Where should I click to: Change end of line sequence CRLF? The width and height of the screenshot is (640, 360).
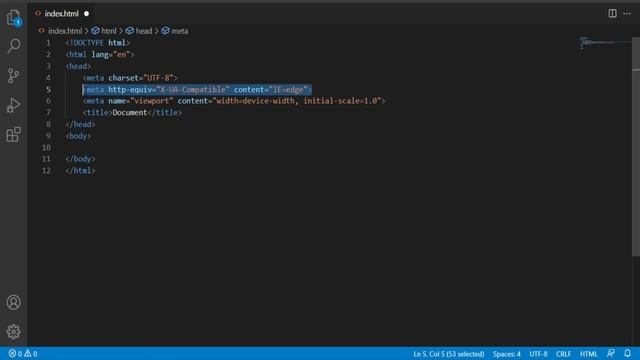563,354
